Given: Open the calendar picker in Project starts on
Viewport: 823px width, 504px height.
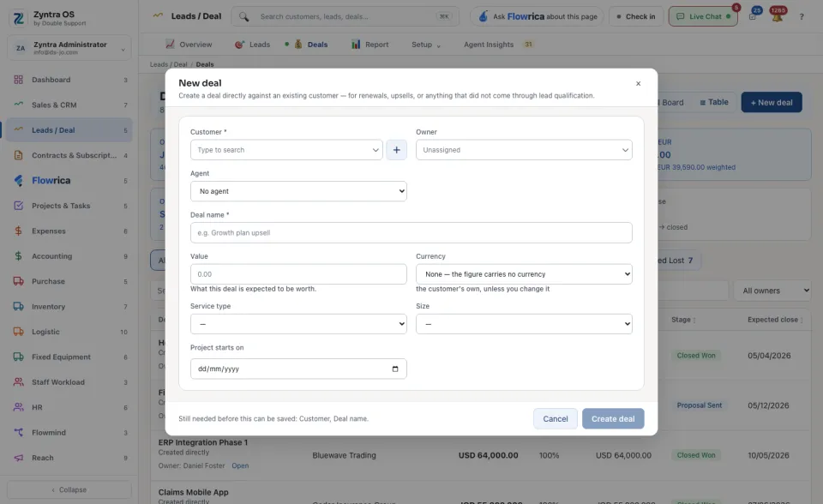Looking at the screenshot, I should click(x=395, y=369).
